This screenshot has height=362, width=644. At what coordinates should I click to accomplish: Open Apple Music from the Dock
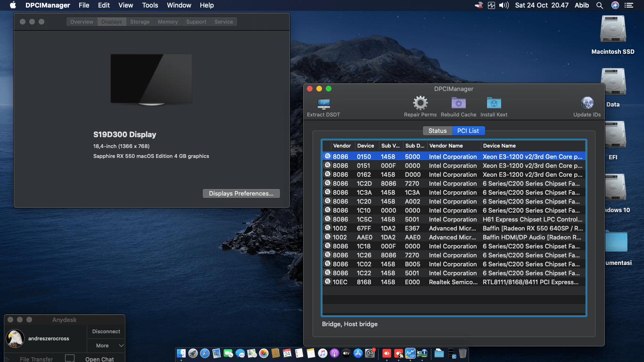[322, 353]
